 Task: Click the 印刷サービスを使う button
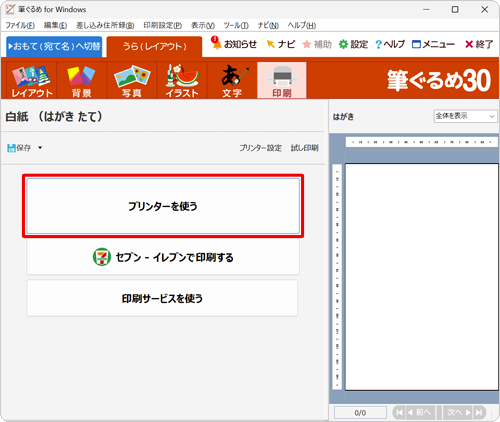pos(162,298)
